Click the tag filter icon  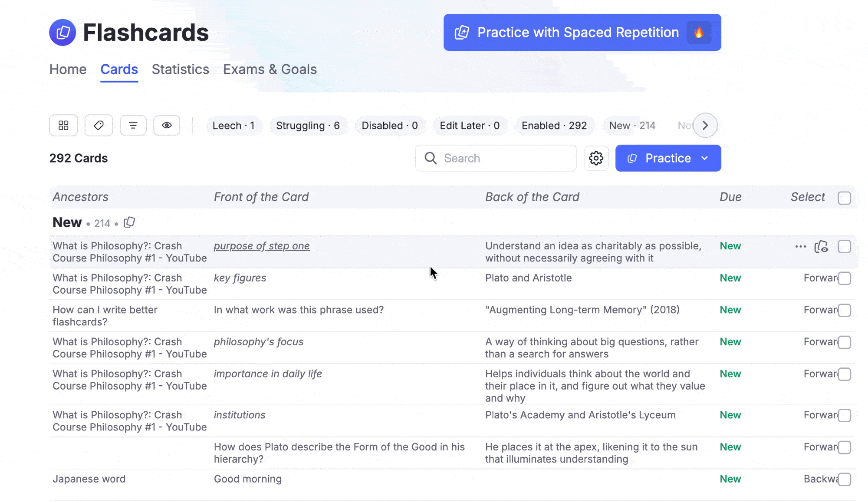click(99, 126)
